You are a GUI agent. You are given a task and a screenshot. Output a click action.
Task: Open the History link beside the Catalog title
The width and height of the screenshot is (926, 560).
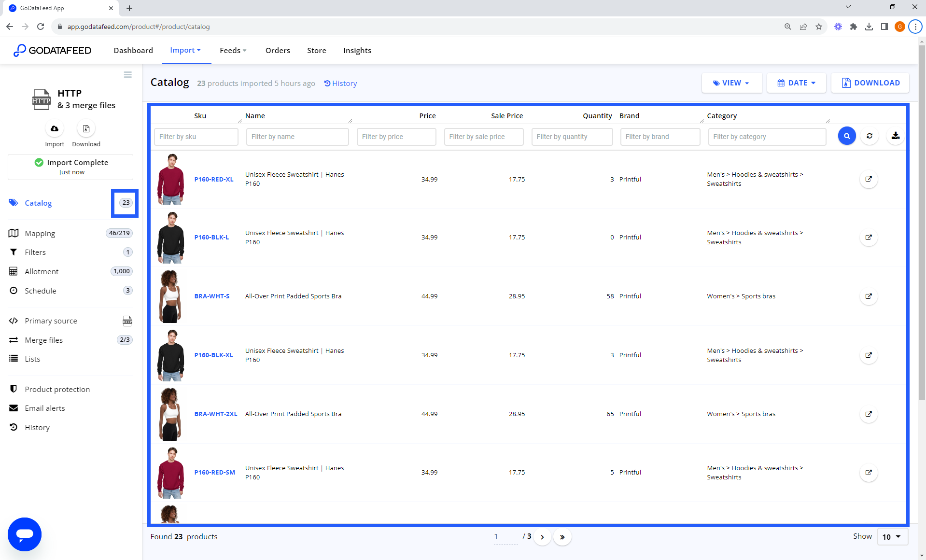click(x=340, y=84)
